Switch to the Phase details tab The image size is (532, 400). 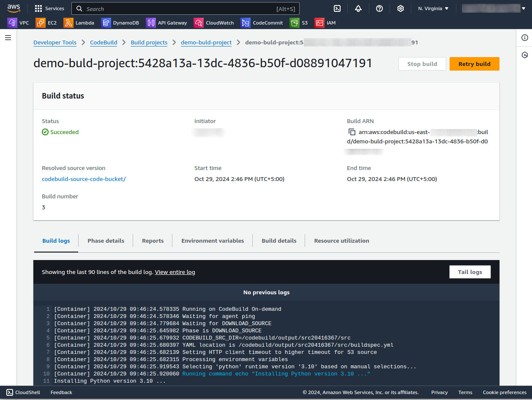(106, 241)
